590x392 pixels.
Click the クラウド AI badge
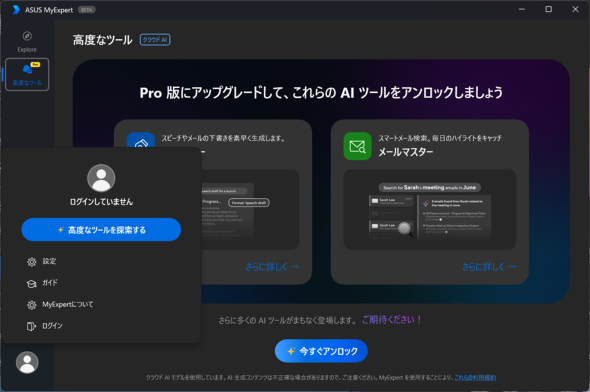click(155, 40)
